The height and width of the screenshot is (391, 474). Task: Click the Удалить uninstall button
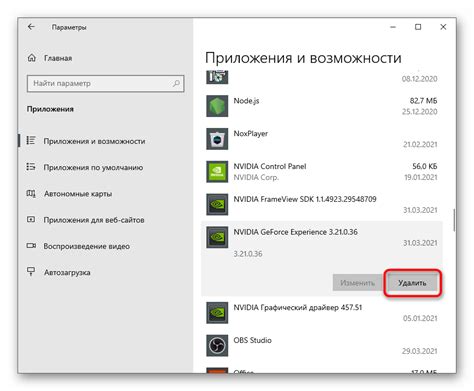click(412, 283)
